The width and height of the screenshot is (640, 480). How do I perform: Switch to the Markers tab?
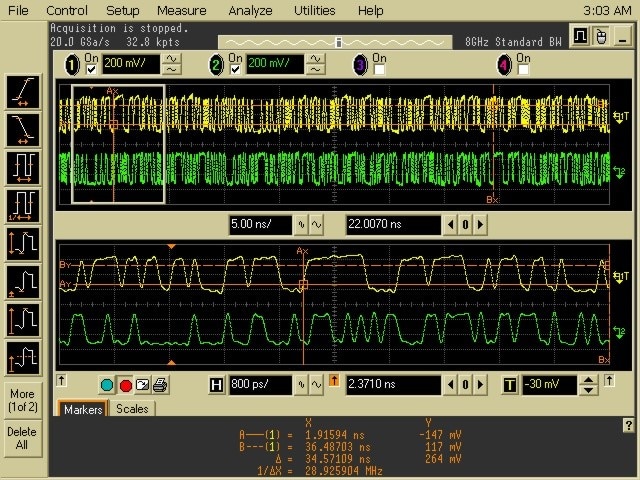(83, 409)
